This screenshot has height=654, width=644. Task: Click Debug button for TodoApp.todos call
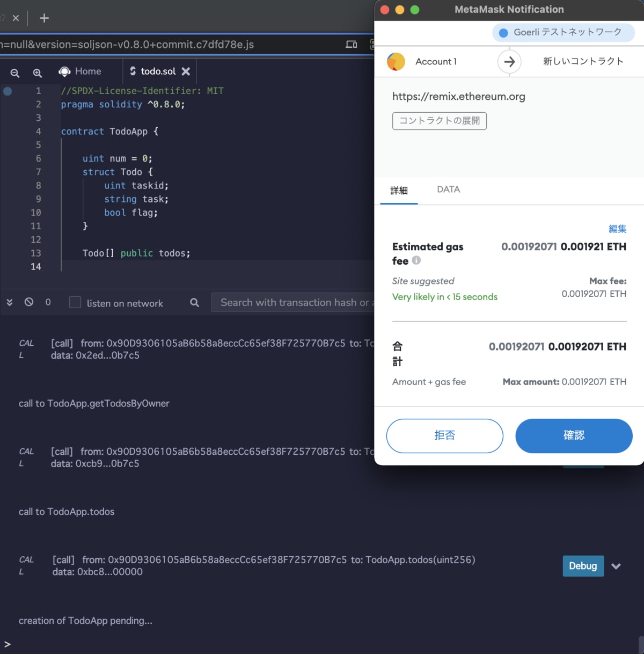(583, 566)
